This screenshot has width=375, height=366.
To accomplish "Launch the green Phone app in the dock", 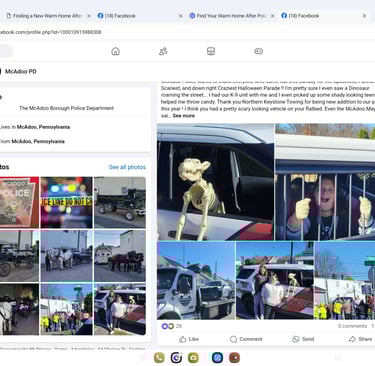I will [x=159, y=358].
